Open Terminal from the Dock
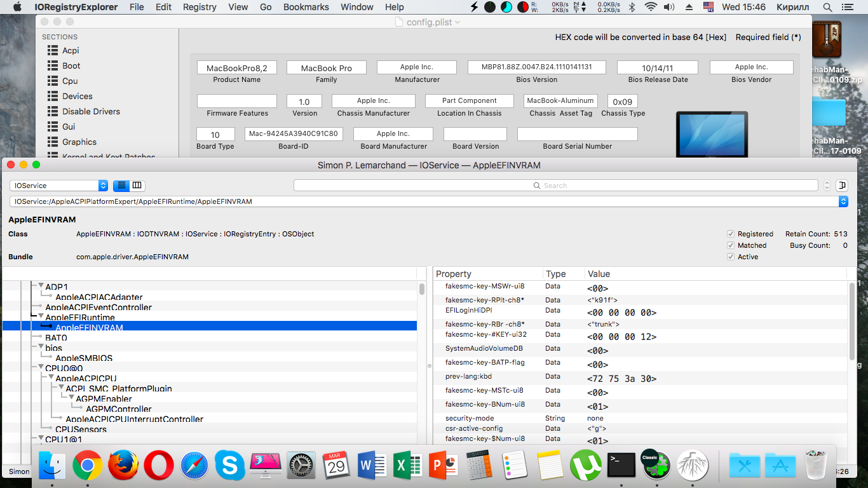 621,466
